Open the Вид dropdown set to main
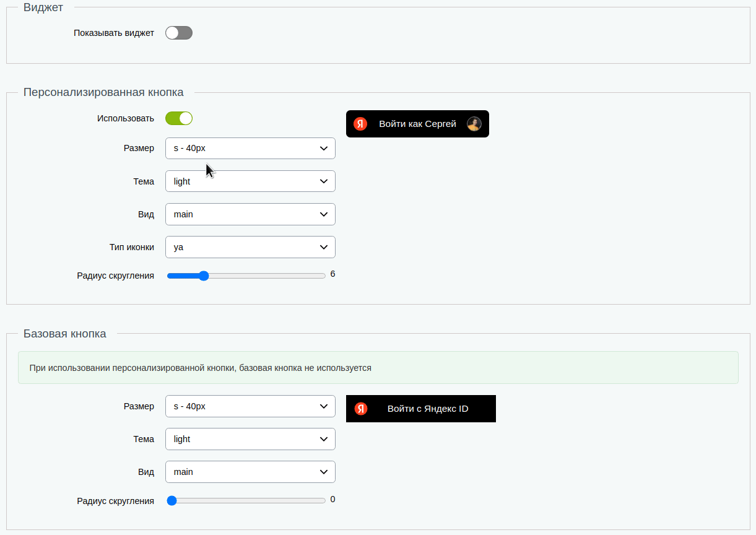 point(250,214)
